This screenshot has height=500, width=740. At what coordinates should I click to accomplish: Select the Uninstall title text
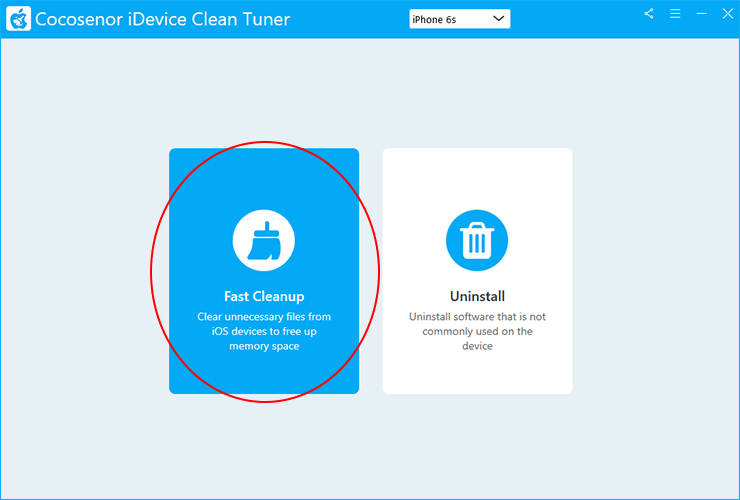point(477,296)
